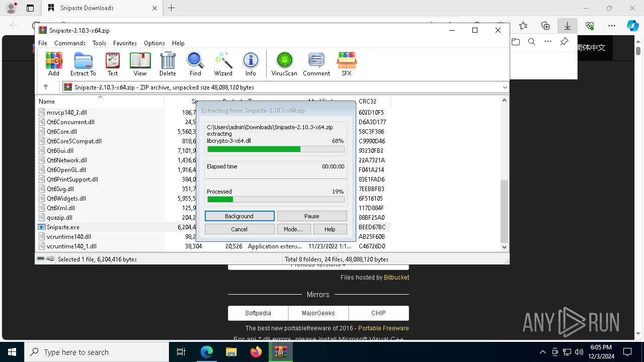Screen dimensions: 644x362
Task: Open Task View on taskbar
Action: (x=181, y=352)
